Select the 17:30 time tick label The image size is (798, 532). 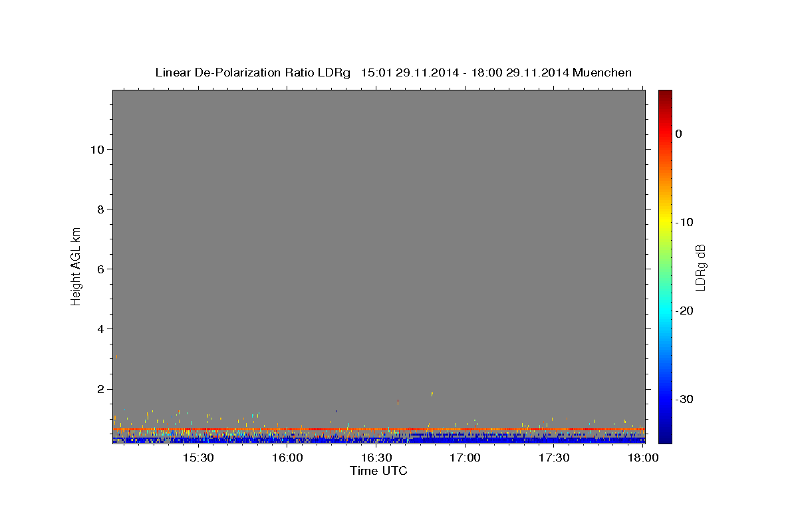pyautogui.click(x=554, y=458)
